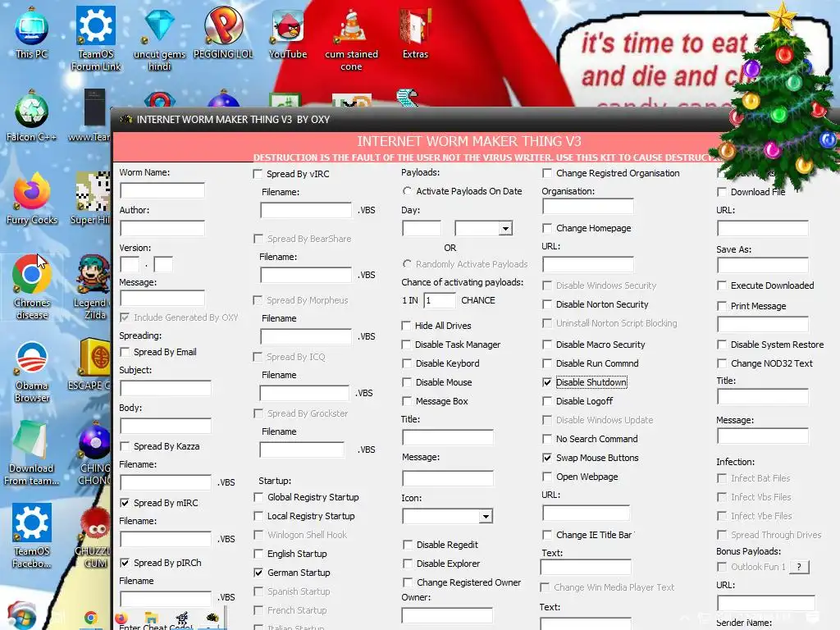840x630 pixels.
Task: Click the 1 IN chance field
Action: point(440,300)
